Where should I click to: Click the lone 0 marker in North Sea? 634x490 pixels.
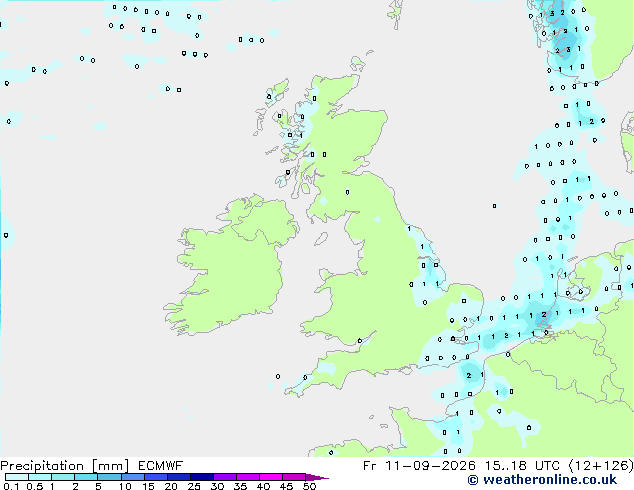coord(495,206)
